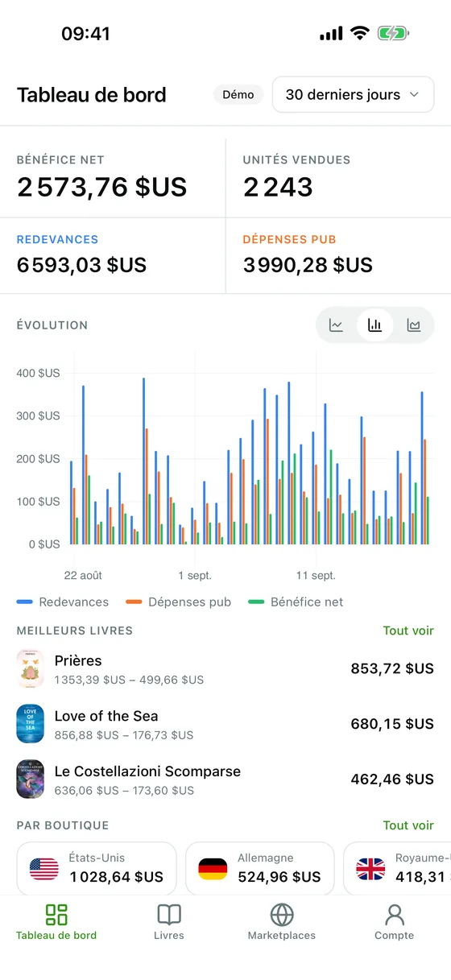
Task: Tap the battery charging status icon
Action: [394, 34]
